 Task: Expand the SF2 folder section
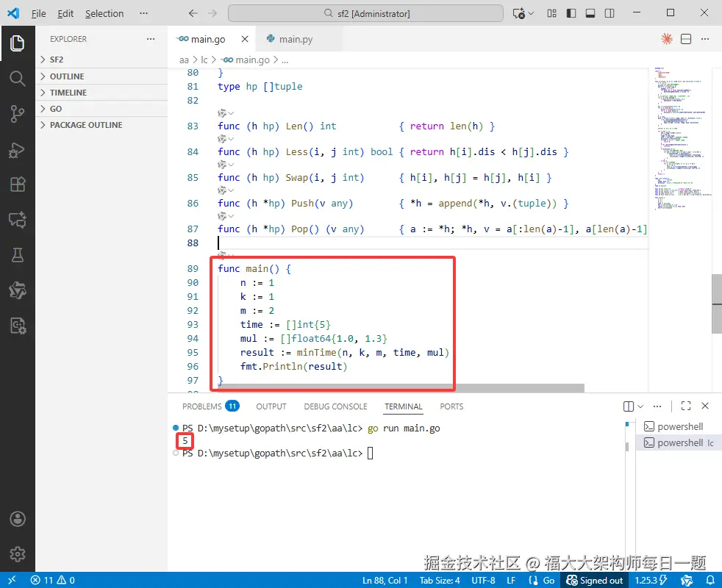pyautogui.click(x=101, y=60)
